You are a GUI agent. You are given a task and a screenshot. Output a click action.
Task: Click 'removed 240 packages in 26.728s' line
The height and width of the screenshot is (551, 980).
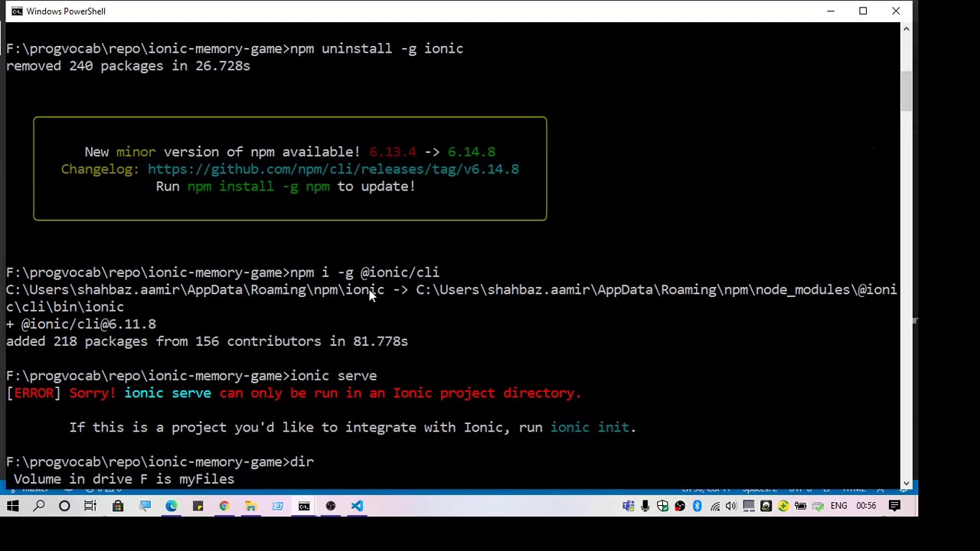128,66
